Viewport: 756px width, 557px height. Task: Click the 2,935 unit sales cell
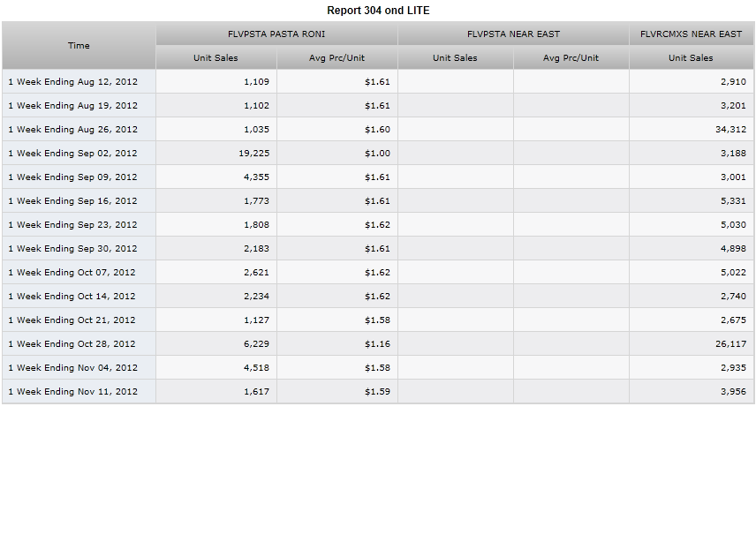coord(692,367)
